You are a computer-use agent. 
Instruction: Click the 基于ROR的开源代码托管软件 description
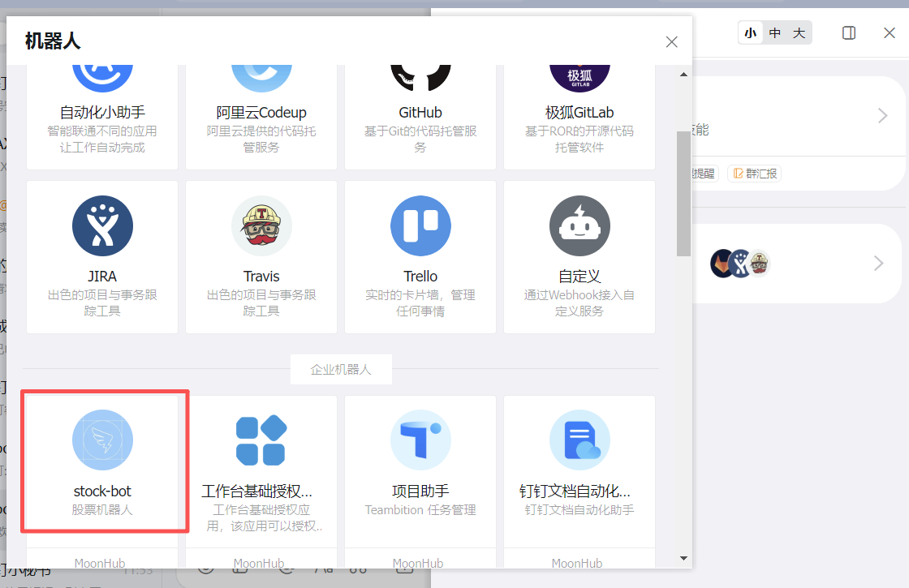(579, 139)
